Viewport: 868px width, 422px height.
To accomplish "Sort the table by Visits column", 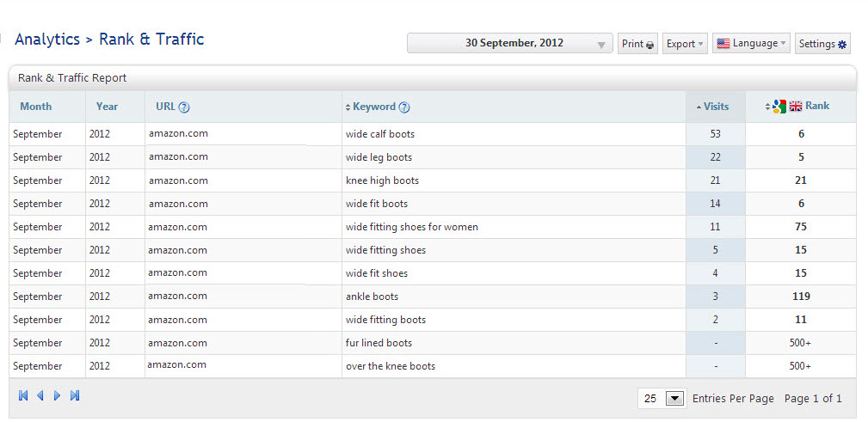I will point(715,107).
